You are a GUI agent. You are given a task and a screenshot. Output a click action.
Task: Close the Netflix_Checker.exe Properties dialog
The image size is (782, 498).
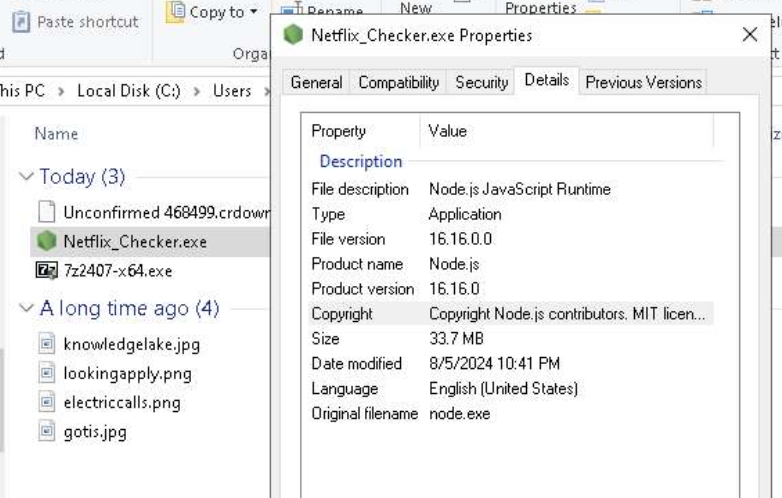(x=750, y=35)
